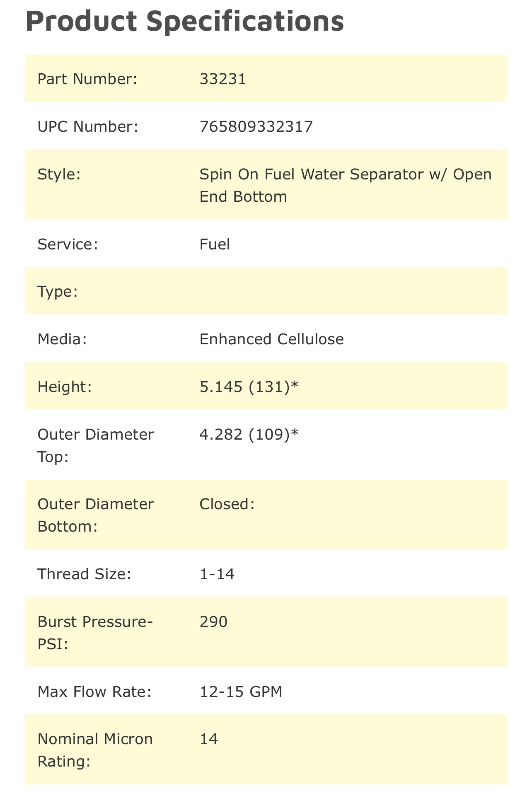The height and width of the screenshot is (803, 532).
Task: Click the height value 5.145 (131)*
Action: (249, 387)
